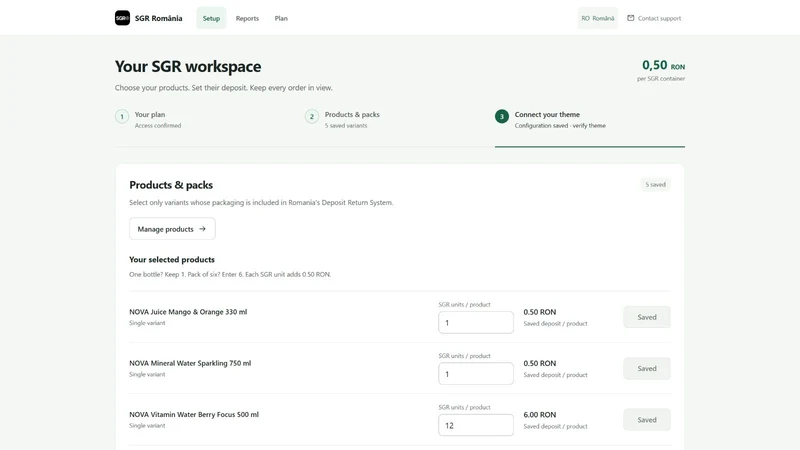Click the 'Your SGR workspace' heading
This screenshot has width=800, height=450.
[x=188, y=66]
